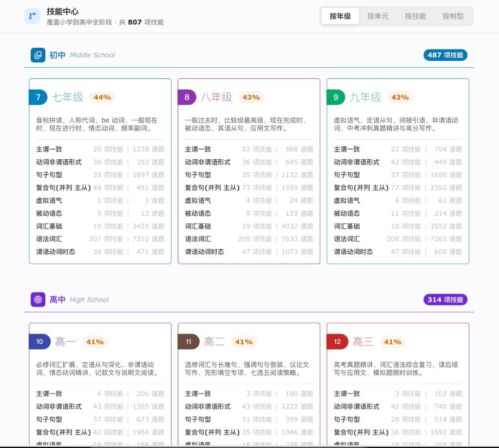Viewport: 499px width, 448px height.
Task: Select 虚拟语气 row in 七年级 card
Action: click(x=100, y=201)
